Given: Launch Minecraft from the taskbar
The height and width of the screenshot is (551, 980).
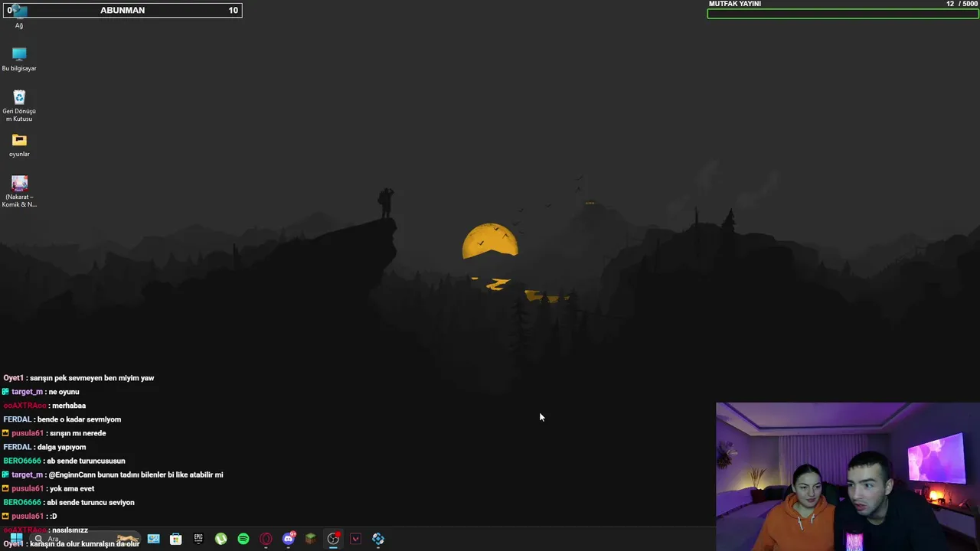Looking at the screenshot, I should coord(311,539).
